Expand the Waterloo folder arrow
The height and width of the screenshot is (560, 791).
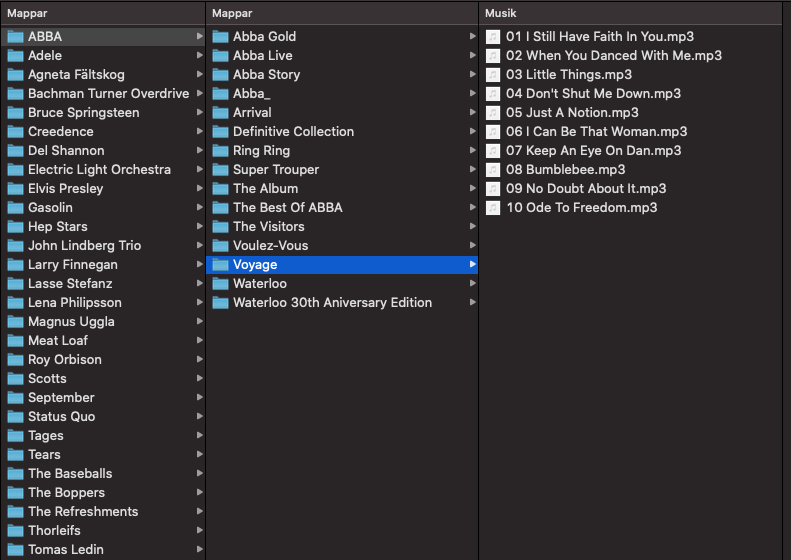click(x=473, y=284)
